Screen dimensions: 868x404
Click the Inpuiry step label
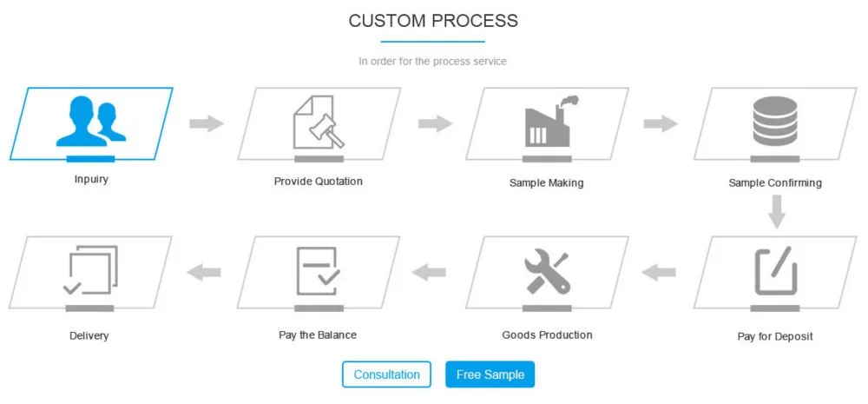(x=91, y=179)
